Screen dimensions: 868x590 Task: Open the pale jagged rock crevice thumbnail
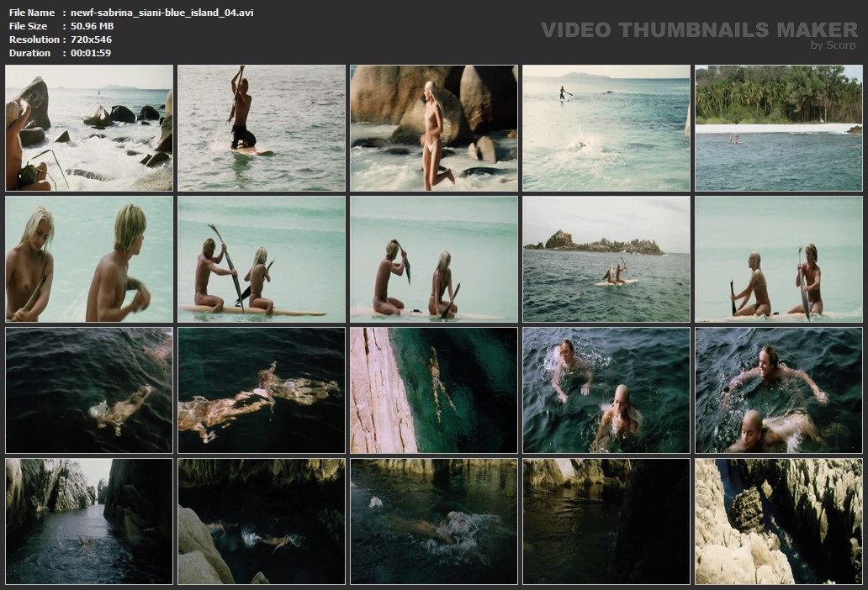point(779,521)
